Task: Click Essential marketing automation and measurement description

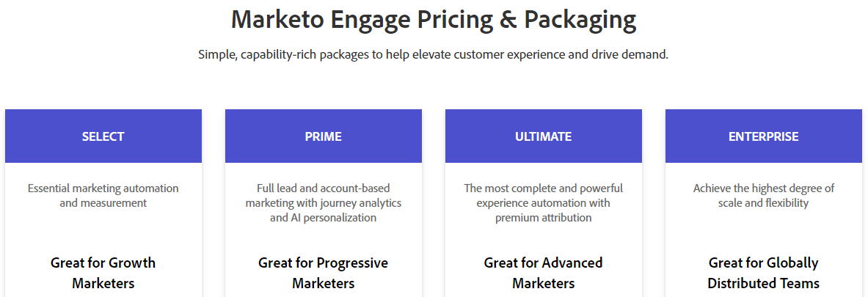Action: pos(103,195)
